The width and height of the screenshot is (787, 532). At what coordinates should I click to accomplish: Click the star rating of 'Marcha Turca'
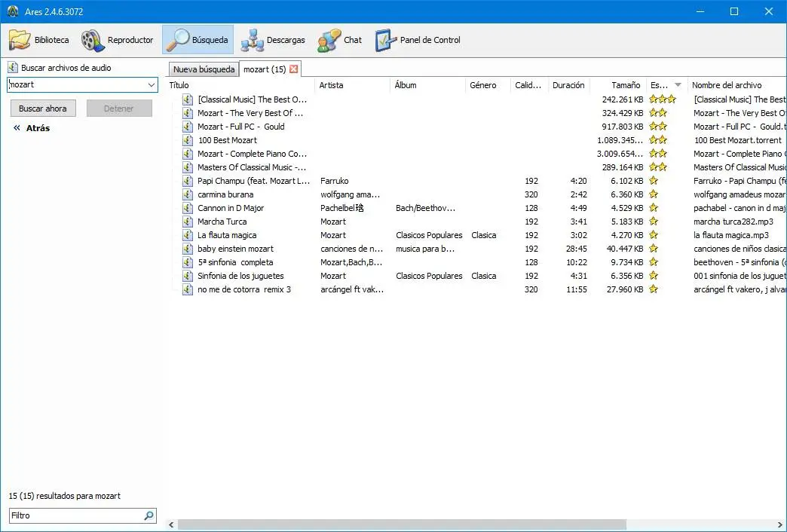point(654,222)
